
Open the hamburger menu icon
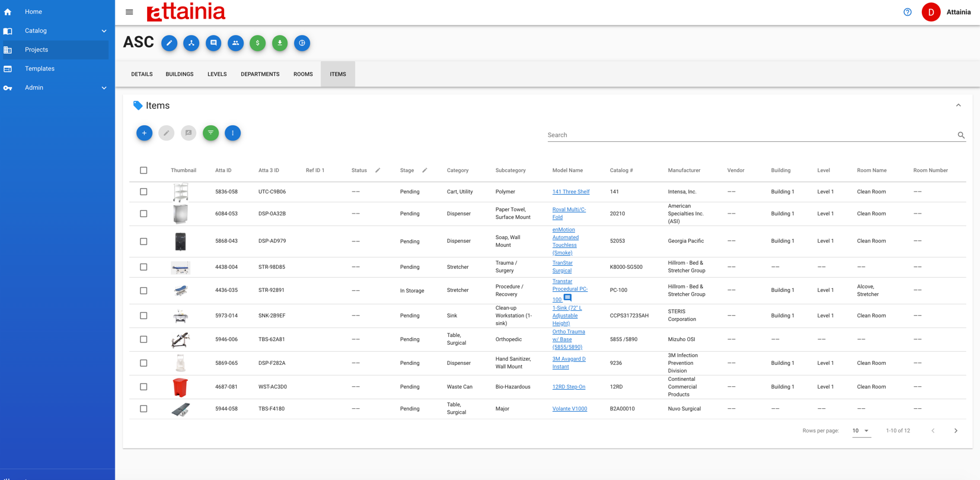click(x=129, y=12)
